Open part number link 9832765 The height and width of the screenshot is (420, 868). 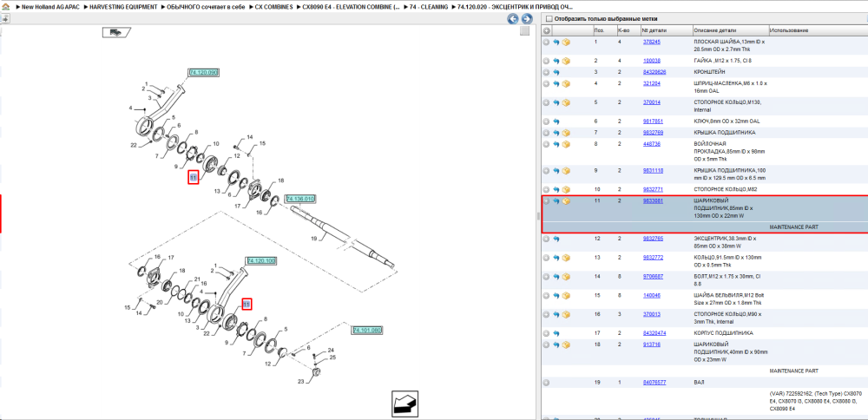tap(652, 239)
